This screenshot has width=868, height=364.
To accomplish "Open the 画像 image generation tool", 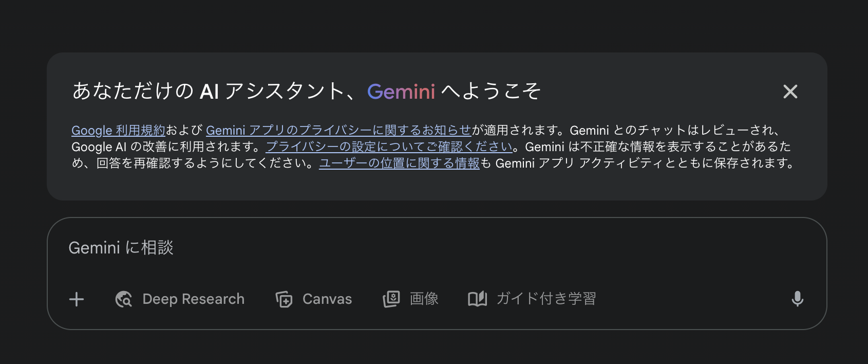I will pos(411,299).
